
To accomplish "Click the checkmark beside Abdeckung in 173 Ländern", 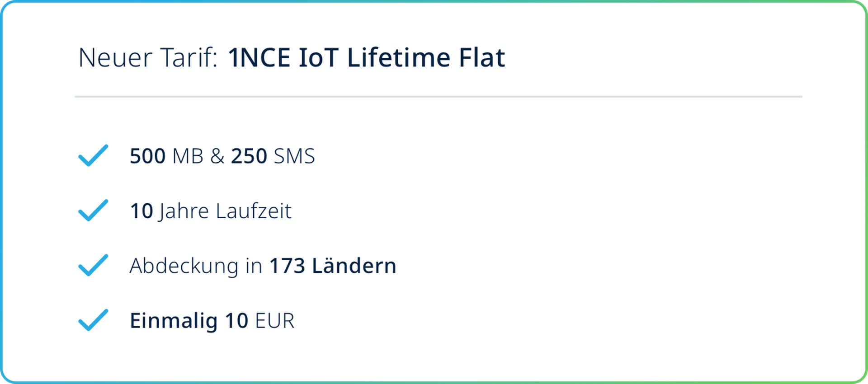I will pos(93,265).
